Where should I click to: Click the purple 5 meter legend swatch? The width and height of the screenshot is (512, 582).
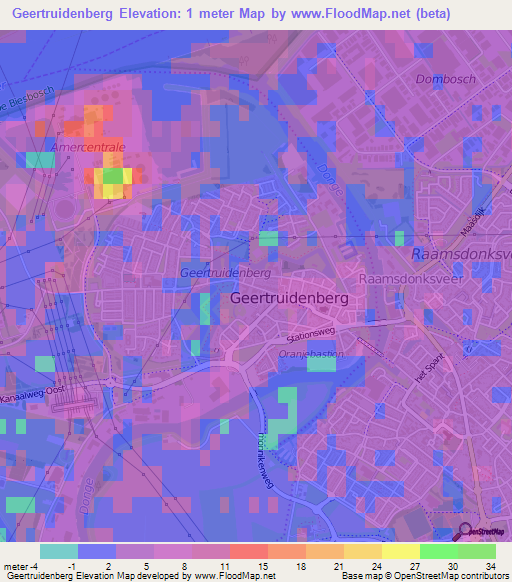click(135, 552)
